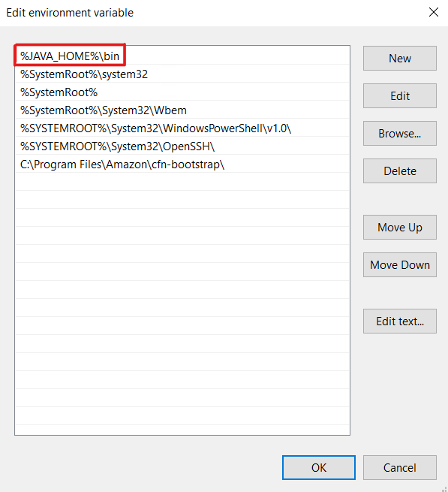Select the System32\OpenSSH\ path row
Viewport: 448px width, 492px height.
pos(182,146)
